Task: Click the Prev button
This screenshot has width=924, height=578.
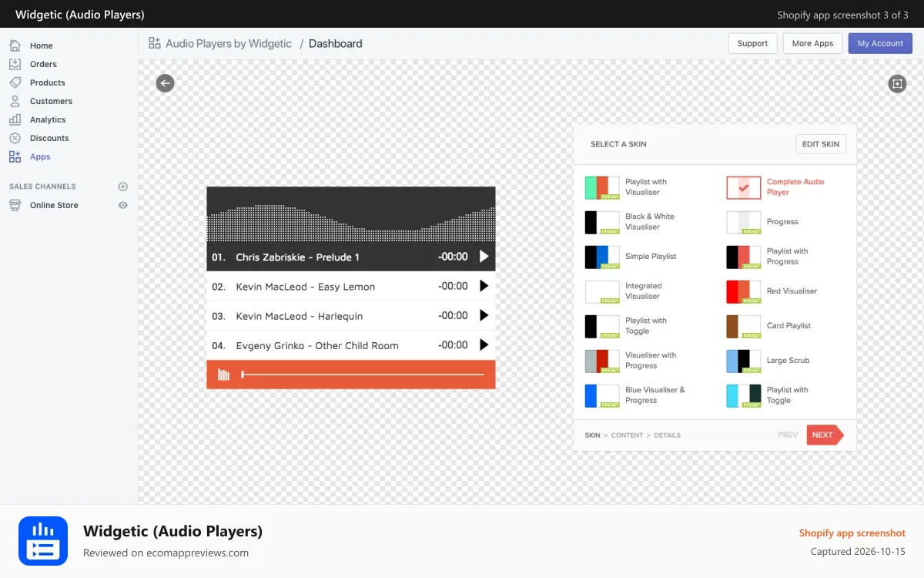Action: click(x=788, y=435)
